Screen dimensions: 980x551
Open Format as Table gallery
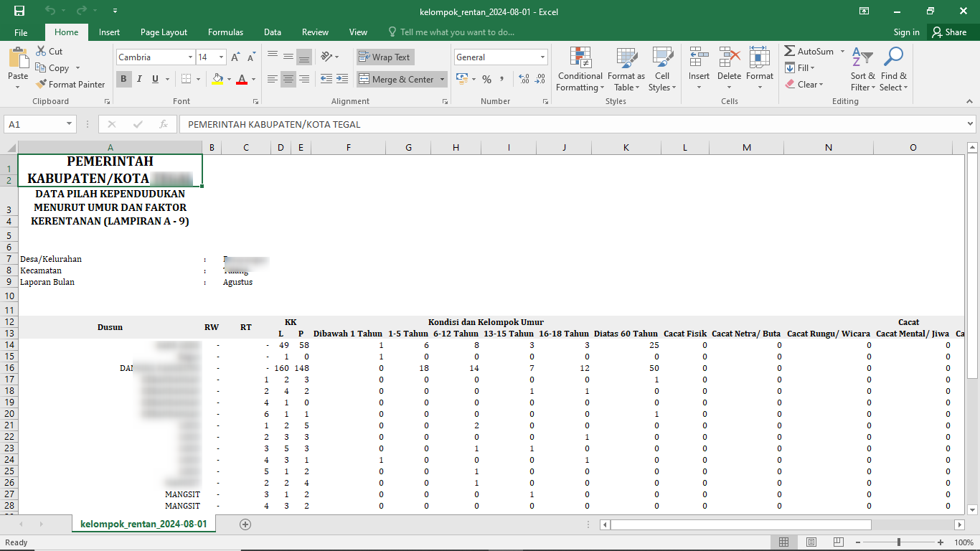pyautogui.click(x=626, y=70)
